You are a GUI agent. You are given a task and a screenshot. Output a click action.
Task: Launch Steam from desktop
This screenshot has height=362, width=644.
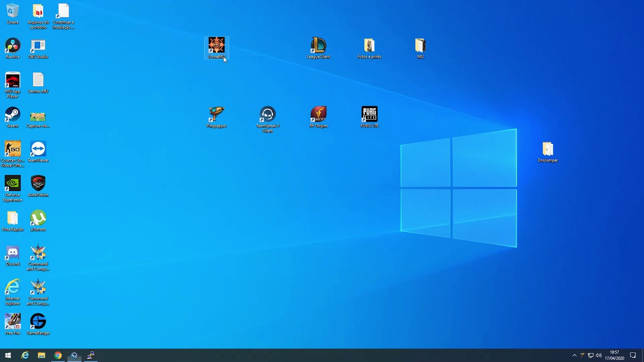tap(13, 118)
